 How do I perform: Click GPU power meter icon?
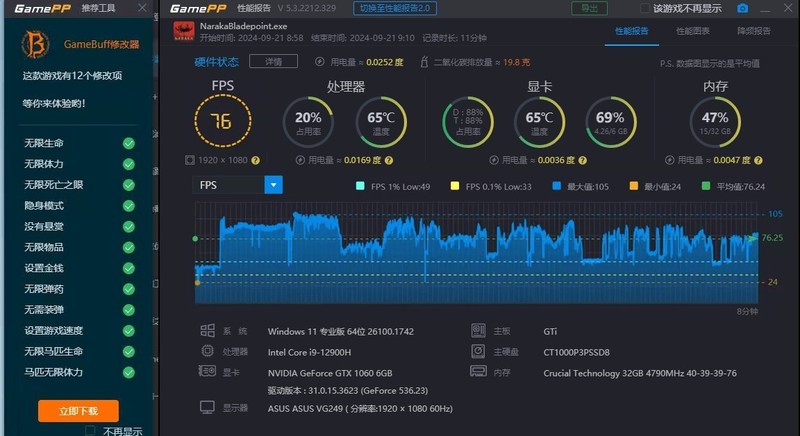tap(493, 160)
